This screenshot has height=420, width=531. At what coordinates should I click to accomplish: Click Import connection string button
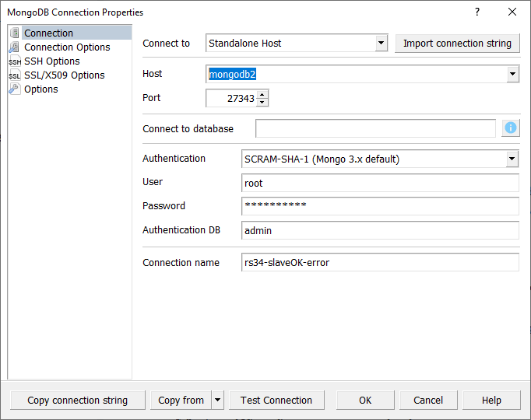[x=457, y=44]
